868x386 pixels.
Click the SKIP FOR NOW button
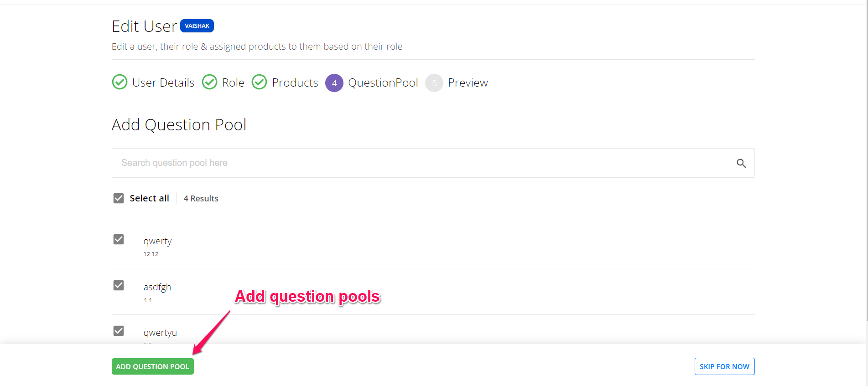(724, 366)
